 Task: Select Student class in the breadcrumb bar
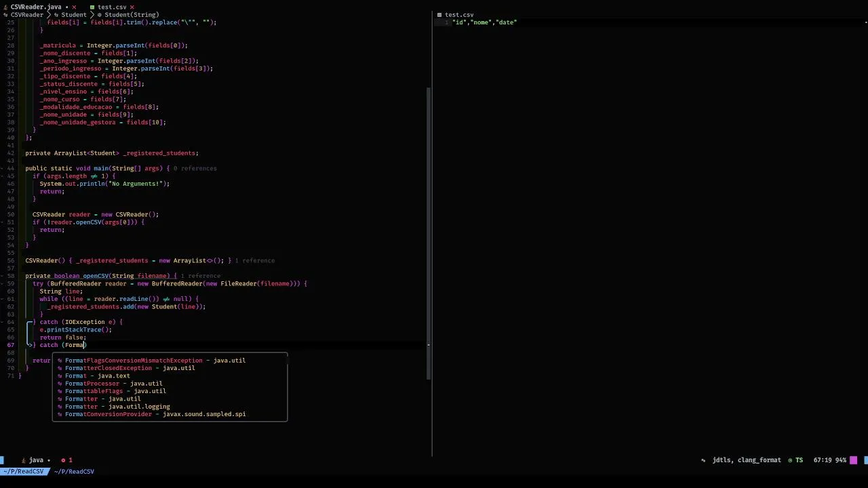click(74, 14)
